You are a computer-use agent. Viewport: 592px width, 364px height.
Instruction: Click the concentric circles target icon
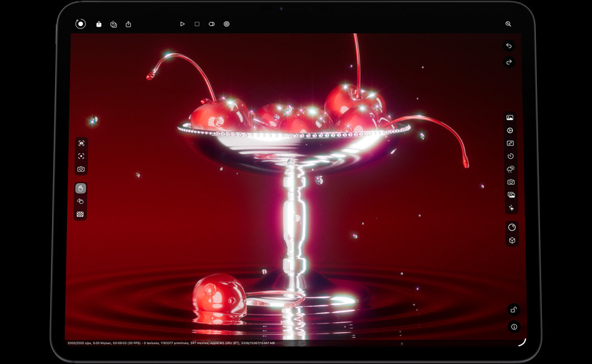point(227,24)
